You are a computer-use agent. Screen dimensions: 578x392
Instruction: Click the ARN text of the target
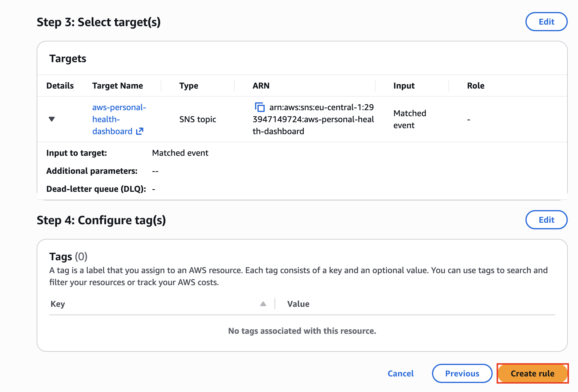click(313, 119)
